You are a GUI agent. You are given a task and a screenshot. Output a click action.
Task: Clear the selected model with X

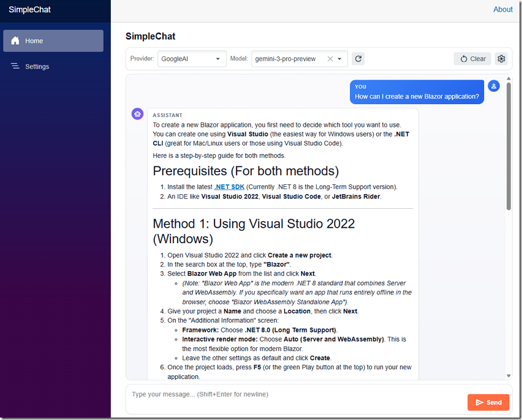(330, 59)
